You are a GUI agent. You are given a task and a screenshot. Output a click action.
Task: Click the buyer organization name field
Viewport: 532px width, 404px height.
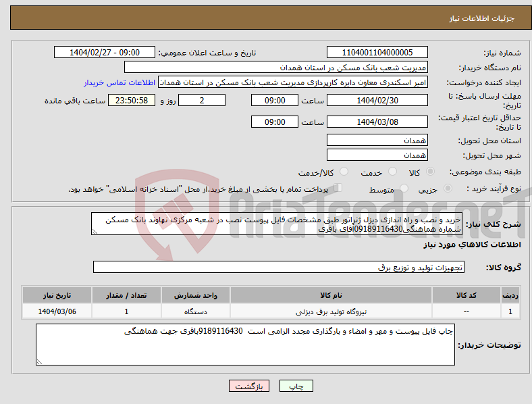[x=276, y=67]
